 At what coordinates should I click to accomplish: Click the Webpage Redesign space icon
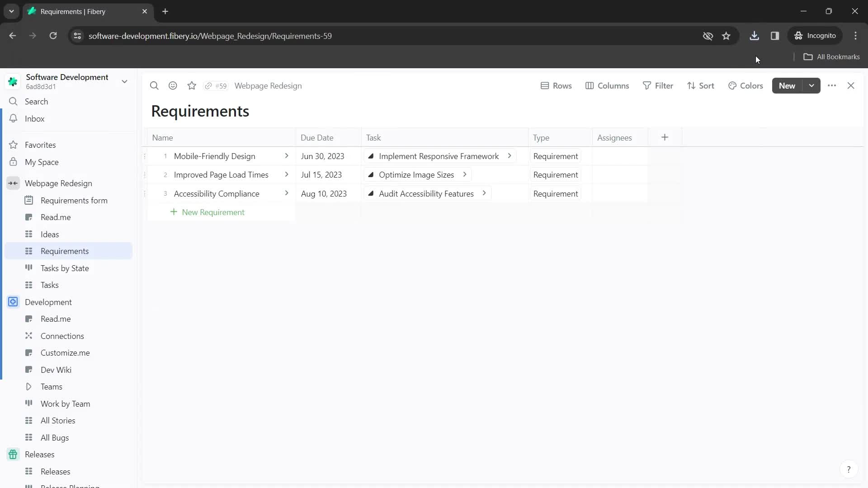[x=13, y=183]
